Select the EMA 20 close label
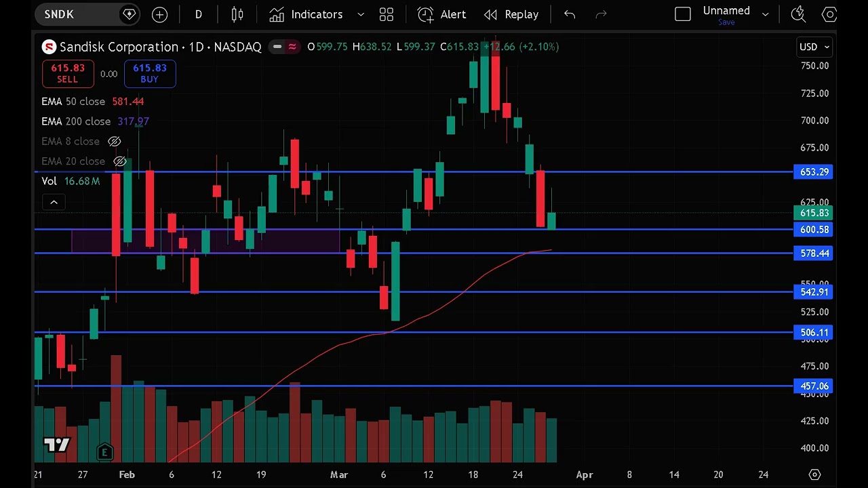 (x=73, y=161)
